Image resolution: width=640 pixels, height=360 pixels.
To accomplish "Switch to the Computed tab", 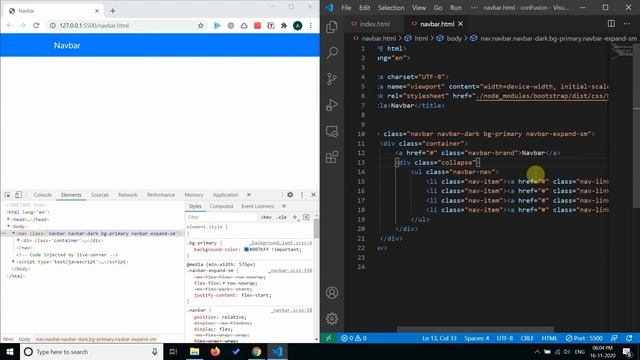I will (221, 206).
